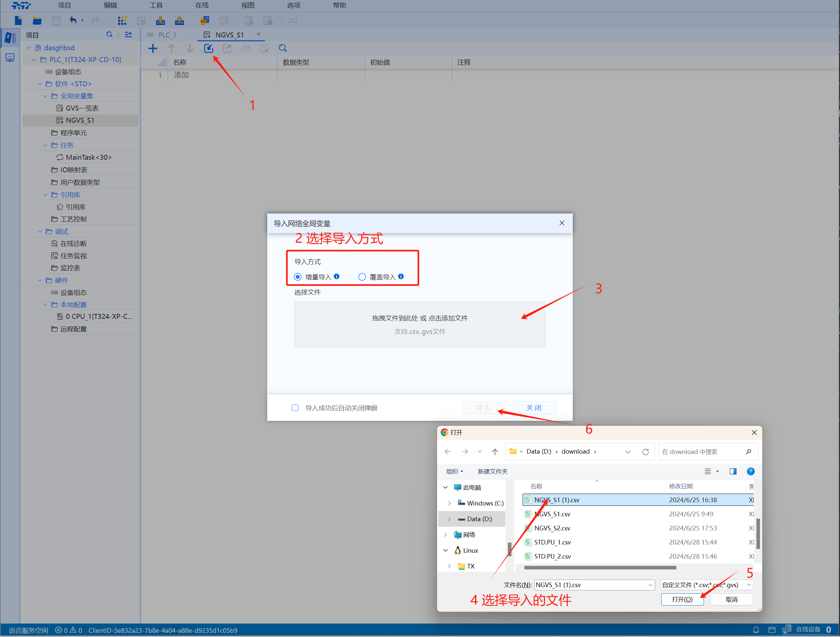This screenshot has width=840, height=637.
Task: Expand the Data (D:) drive node
Action: coord(449,519)
